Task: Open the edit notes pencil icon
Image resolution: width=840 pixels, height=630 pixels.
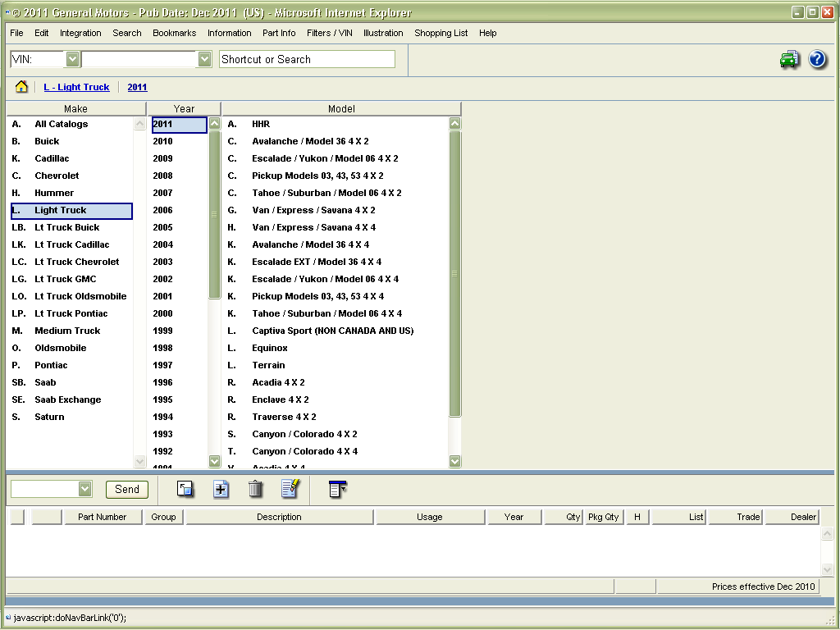Action: [x=290, y=488]
